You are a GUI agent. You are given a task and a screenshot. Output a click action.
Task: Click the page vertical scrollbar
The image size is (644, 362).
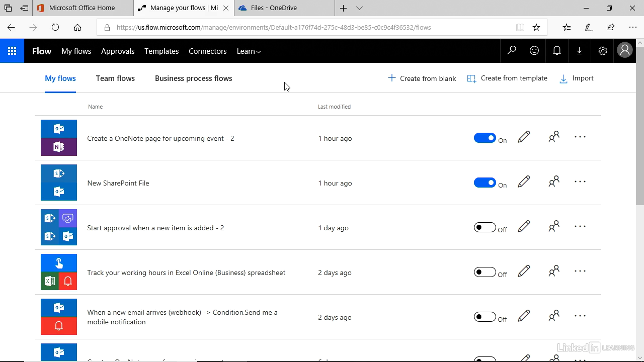coord(639,126)
